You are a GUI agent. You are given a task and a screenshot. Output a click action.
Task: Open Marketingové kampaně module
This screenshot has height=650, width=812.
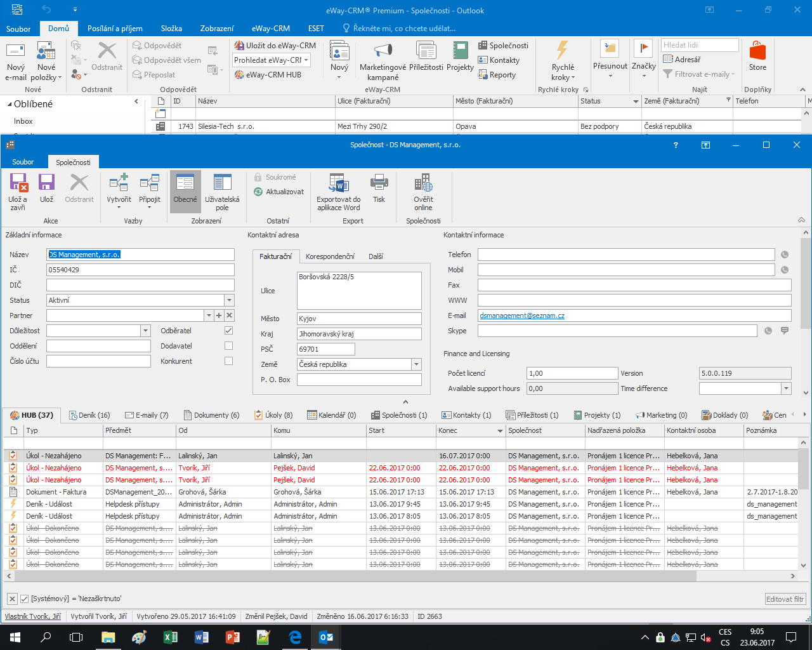tap(383, 62)
